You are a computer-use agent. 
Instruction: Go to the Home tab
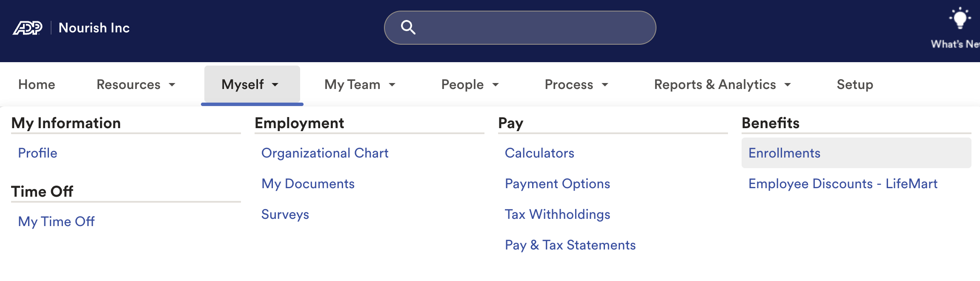pos(37,85)
